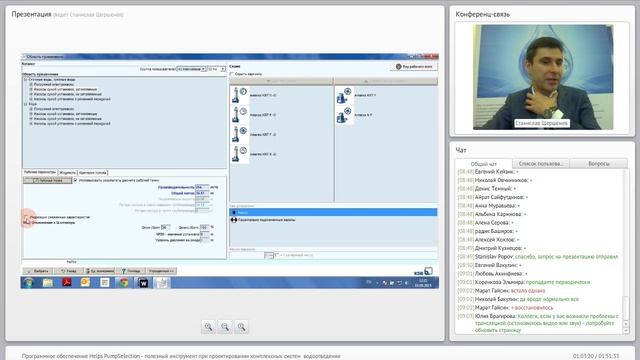The width and height of the screenshot is (640, 360).
Task: Click the zoom-in magnifier under the presentation
Action: click(208, 327)
